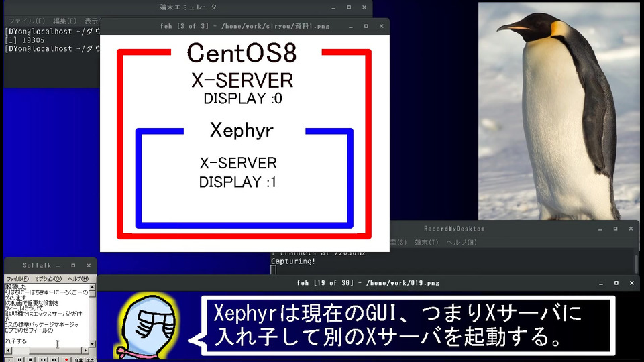Click 'れ子する' line in SofTalk text
644x362 pixels.
tap(16, 341)
